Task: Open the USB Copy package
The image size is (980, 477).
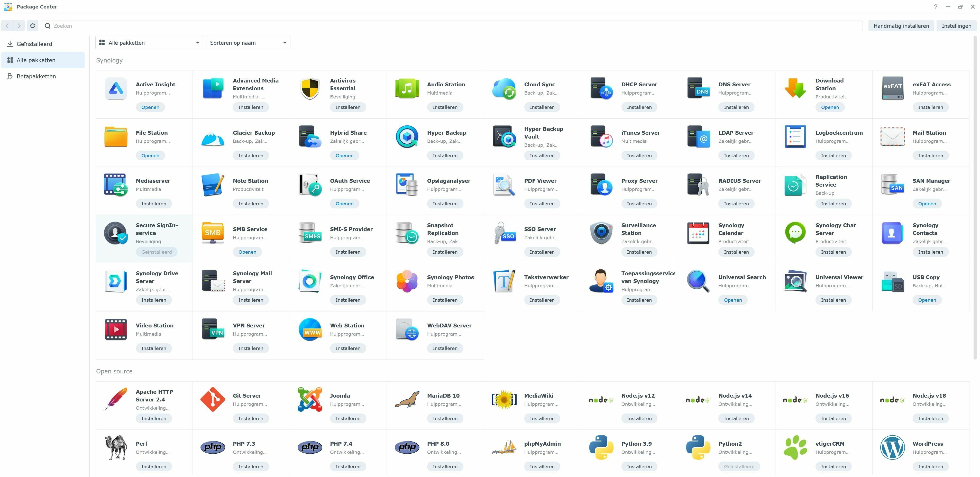Action: tap(927, 300)
